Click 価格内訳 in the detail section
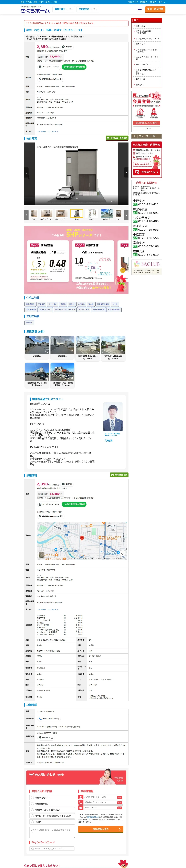 click(x=67, y=484)
